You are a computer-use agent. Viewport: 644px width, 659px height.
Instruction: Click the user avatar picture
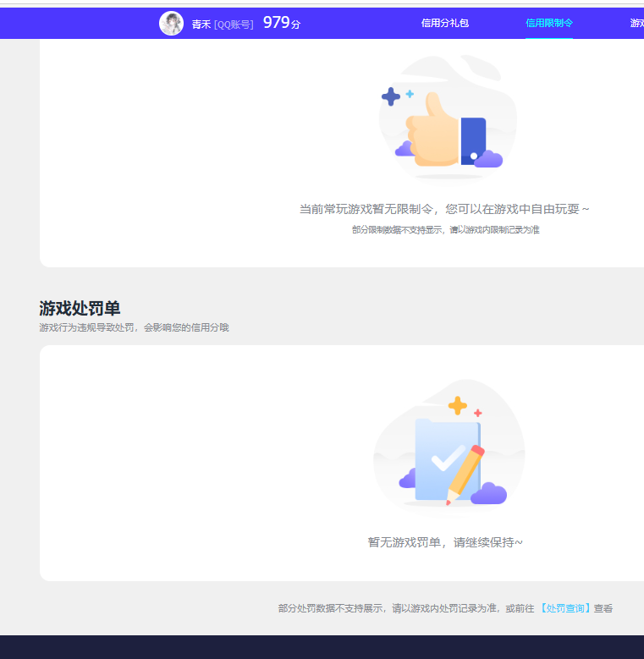[x=171, y=24]
